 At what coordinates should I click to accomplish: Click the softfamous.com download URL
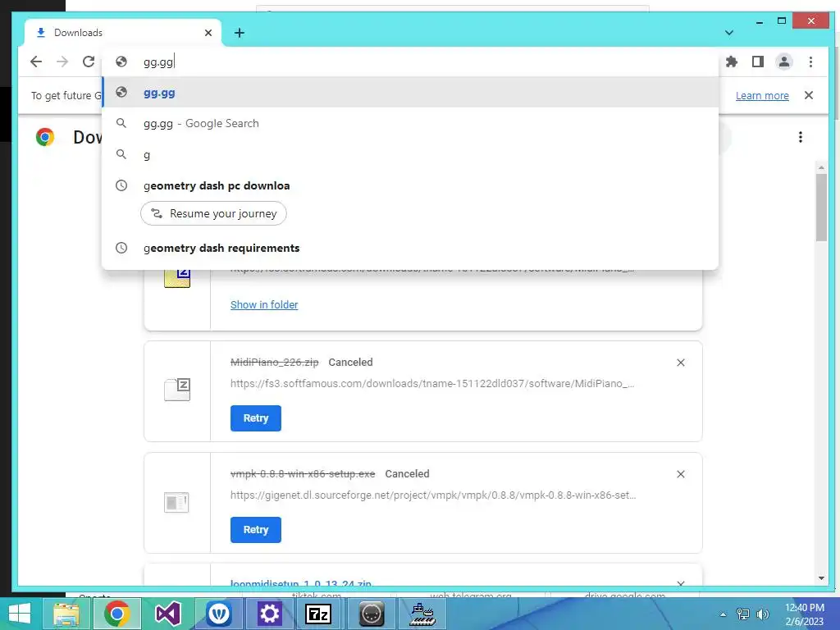[432, 384]
